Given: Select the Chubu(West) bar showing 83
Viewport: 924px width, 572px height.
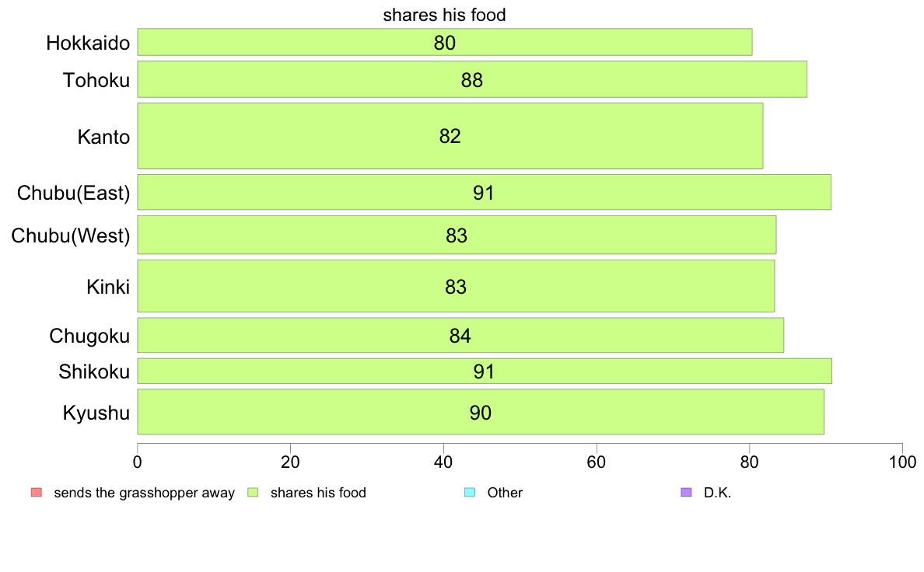Looking at the screenshot, I should (457, 235).
